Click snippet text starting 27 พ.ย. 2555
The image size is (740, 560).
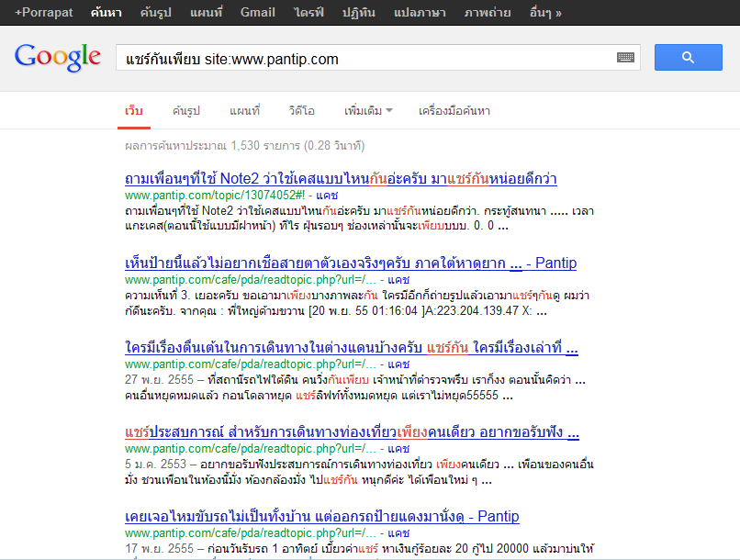355,387
